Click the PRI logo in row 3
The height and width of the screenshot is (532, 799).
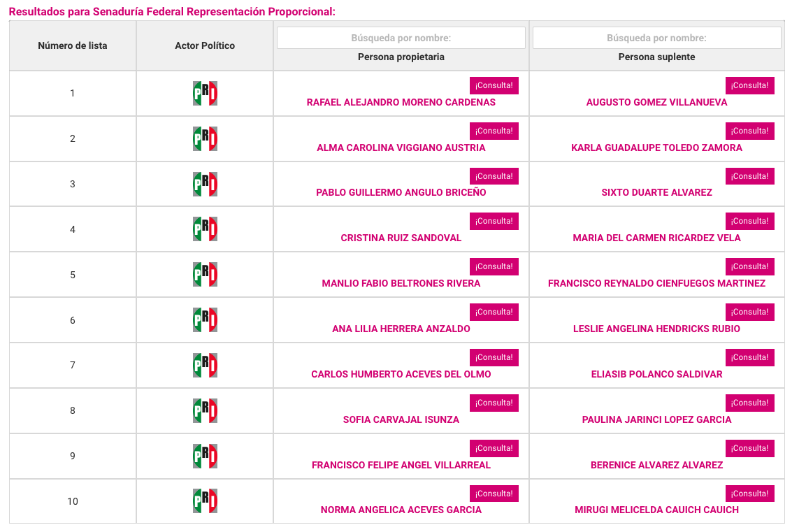[x=205, y=184]
